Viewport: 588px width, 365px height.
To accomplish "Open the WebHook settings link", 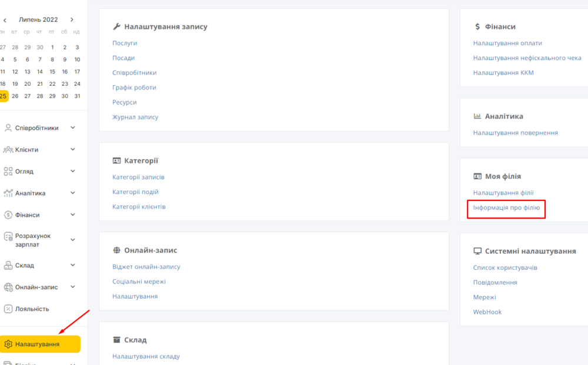I will (x=487, y=312).
